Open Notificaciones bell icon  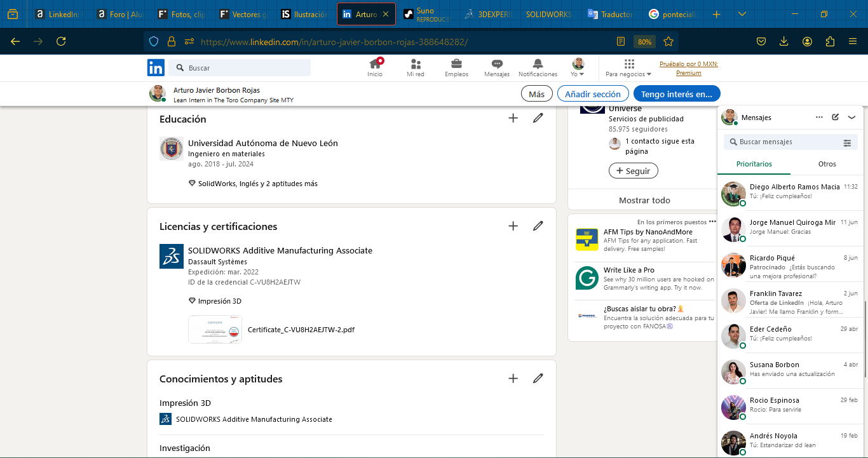[538, 68]
